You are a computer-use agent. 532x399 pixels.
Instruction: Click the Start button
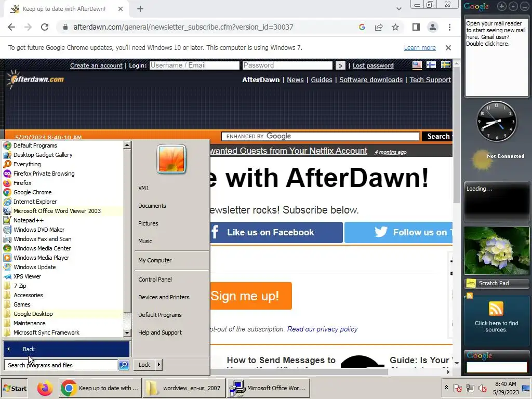point(15,388)
